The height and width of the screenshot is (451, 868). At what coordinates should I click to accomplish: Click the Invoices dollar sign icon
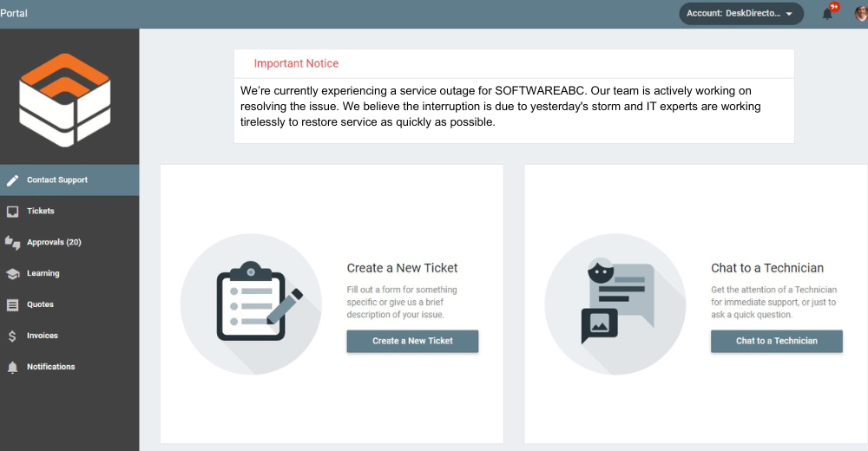(x=12, y=337)
